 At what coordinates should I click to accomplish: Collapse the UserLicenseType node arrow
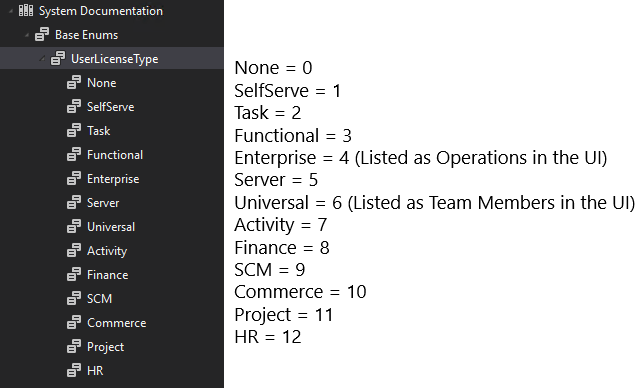42,59
